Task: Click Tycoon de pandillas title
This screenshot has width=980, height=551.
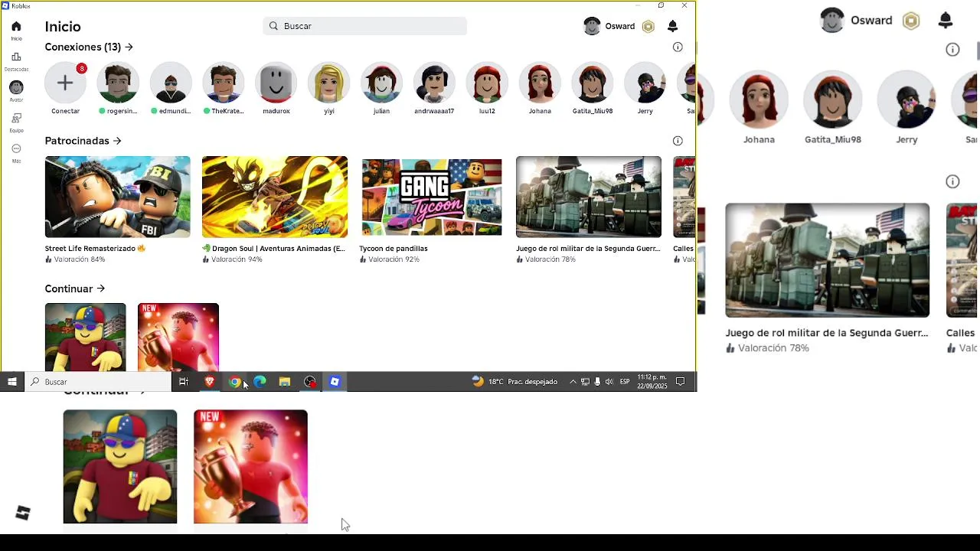Action: (394, 249)
